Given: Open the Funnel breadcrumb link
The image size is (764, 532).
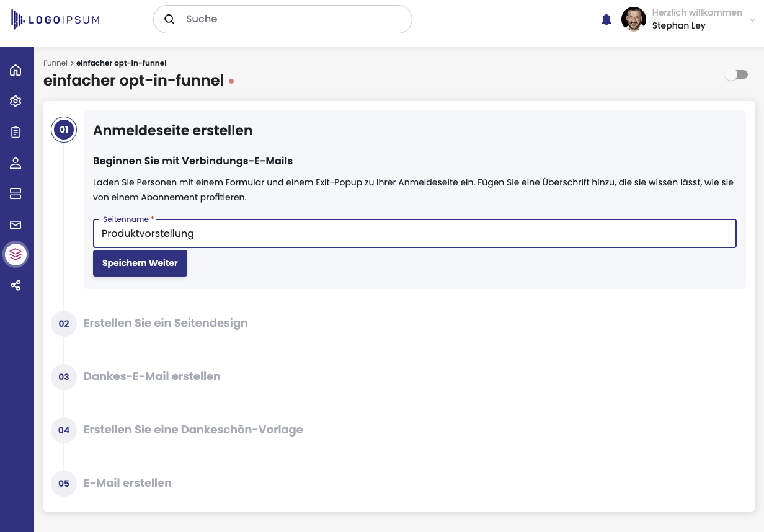Looking at the screenshot, I should pyautogui.click(x=55, y=63).
